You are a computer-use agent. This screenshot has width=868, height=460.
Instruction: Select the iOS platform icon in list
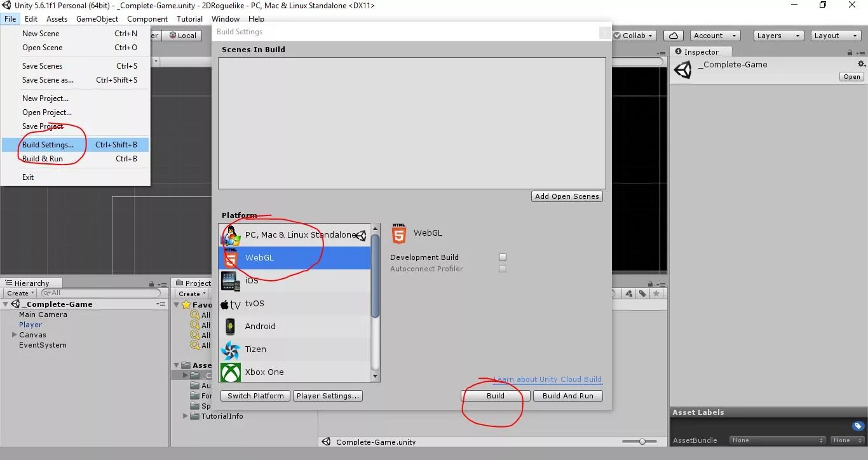231,280
